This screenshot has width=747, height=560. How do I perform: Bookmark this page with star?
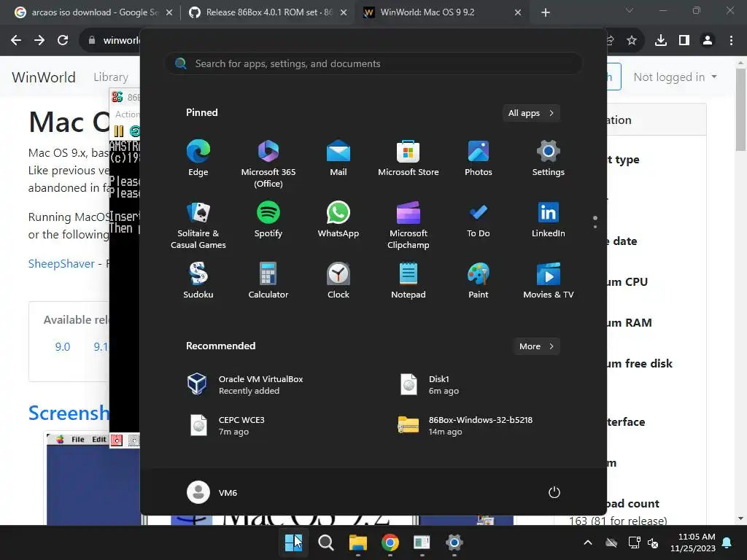pyautogui.click(x=632, y=41)
